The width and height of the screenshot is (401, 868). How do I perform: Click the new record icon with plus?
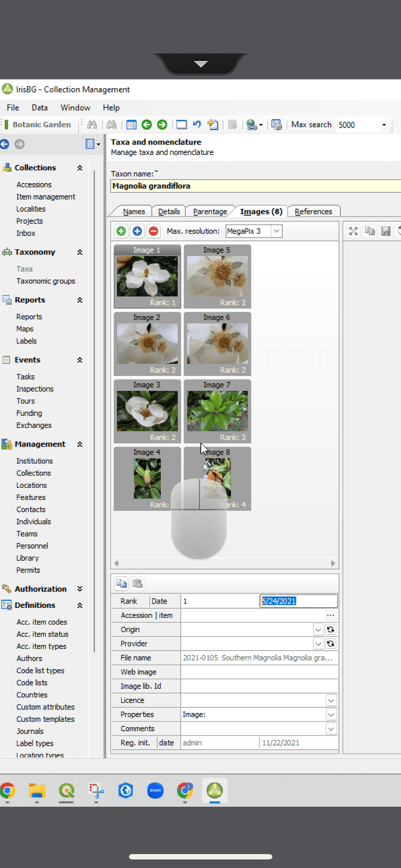[x=213, y=125]
